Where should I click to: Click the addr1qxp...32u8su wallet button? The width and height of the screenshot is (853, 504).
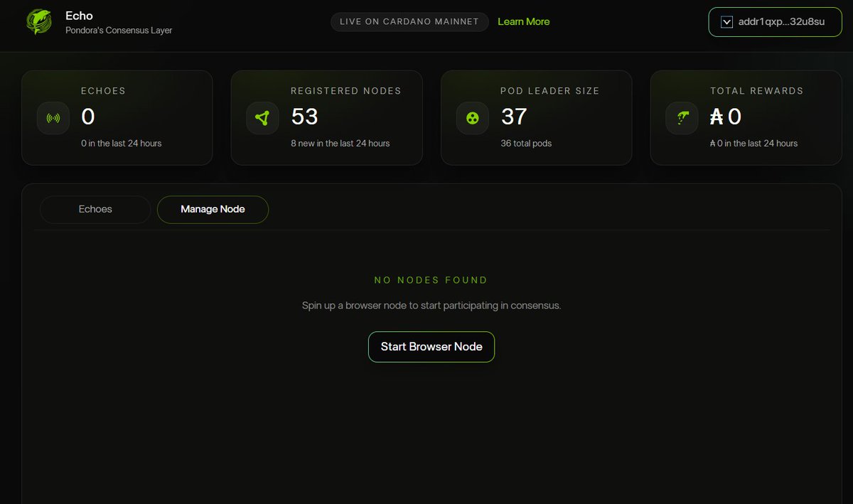coord(775,22)
